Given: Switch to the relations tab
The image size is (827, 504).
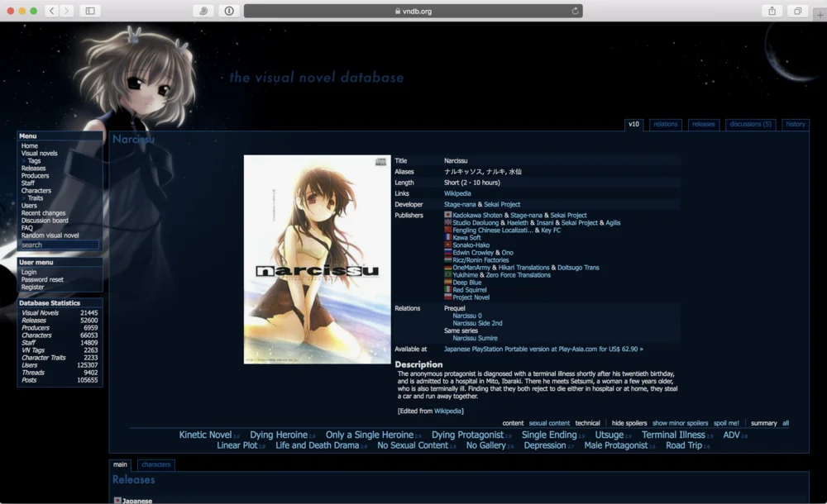Looking at the screenshot, I should tap(665, 125).
